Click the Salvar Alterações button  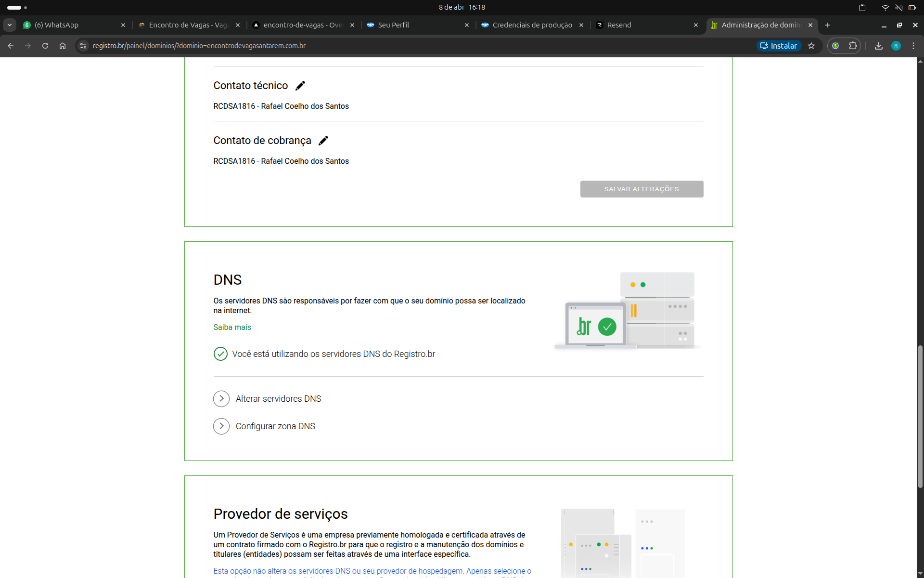coord(642,189)
